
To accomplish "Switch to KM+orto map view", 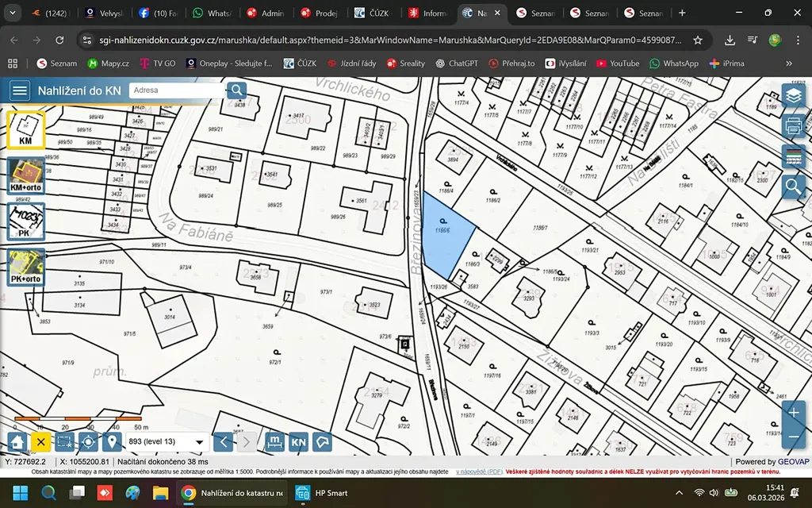I will (25, 176).
